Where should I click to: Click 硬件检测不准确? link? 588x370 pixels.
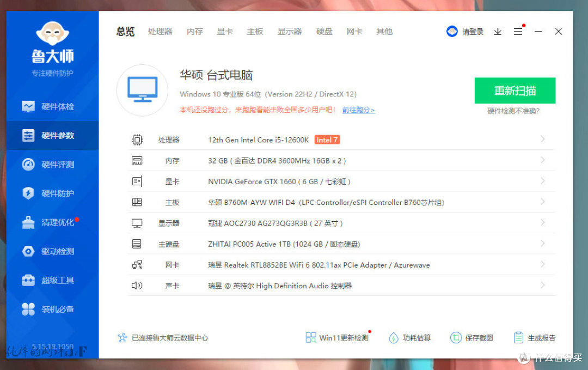tap(513, 111)
